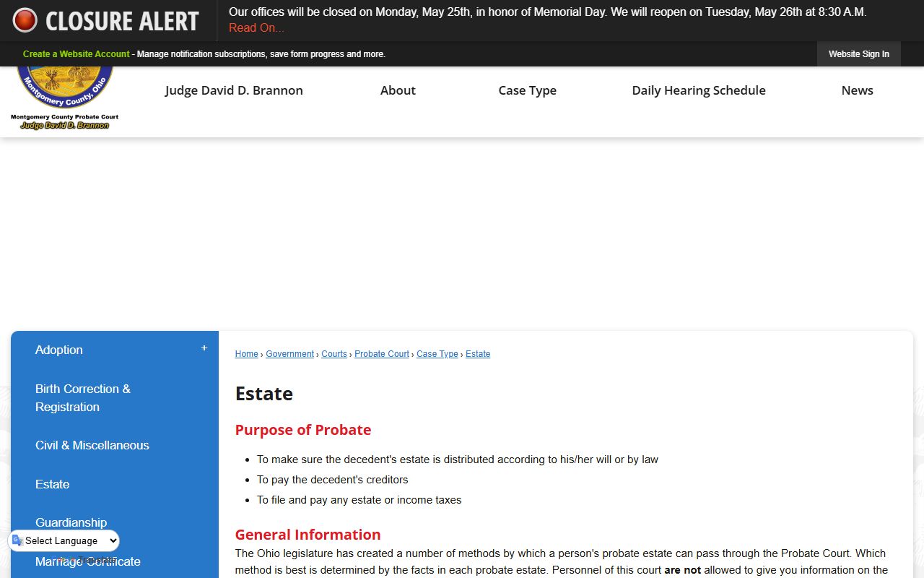The image size is (924, 578).
Task: Open the Montgomery County Probate Court logo
Action: [x=65, y=99]
